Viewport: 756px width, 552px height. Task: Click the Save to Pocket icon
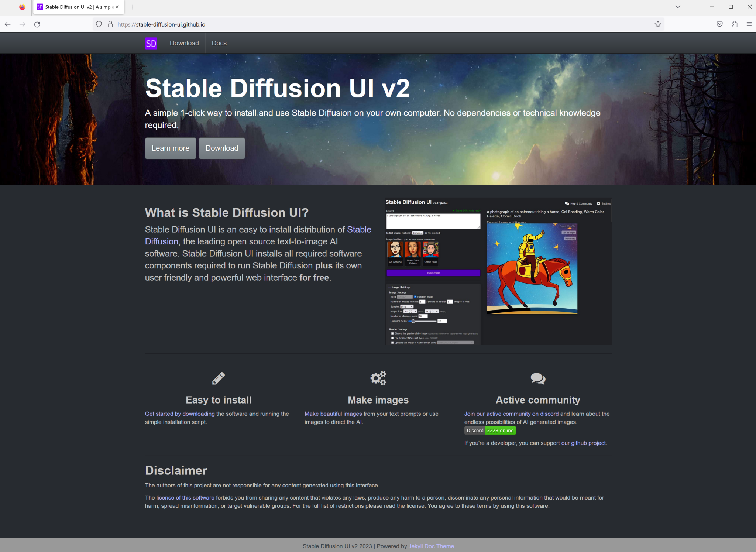coord(719,24)
